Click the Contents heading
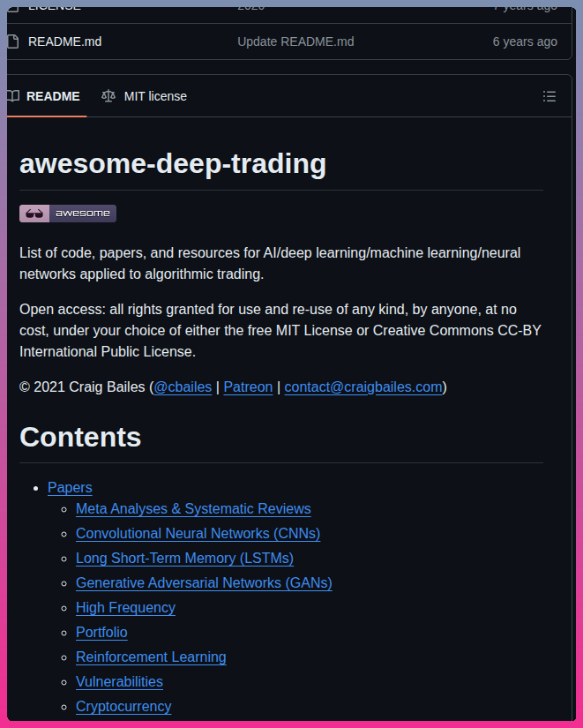Image resolution: width=583 pixels, height=728 pixels. coord(80,438)
